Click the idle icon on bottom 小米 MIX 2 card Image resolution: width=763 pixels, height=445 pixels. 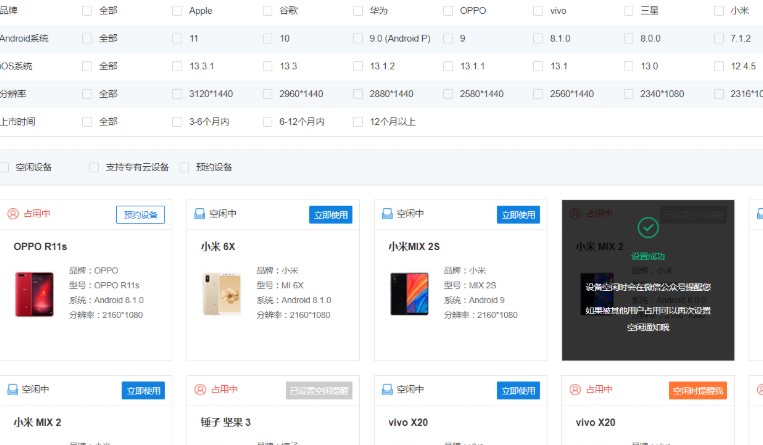point(13,389)
